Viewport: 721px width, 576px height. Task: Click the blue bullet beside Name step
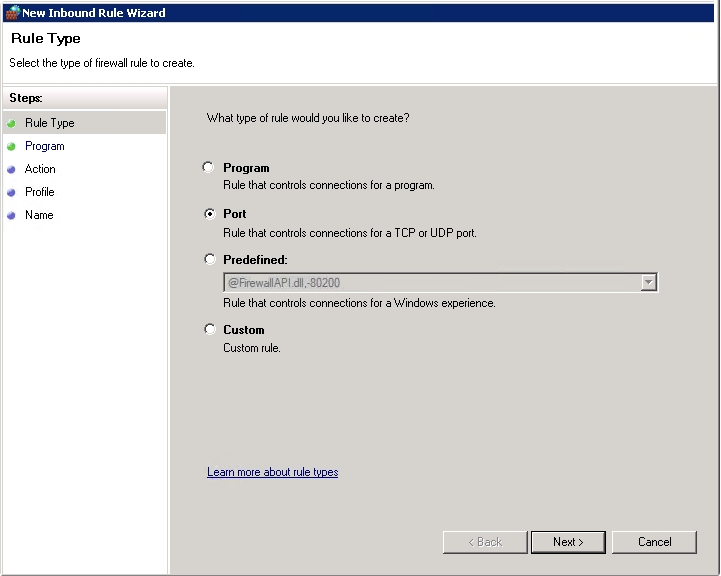click(11, 215)
